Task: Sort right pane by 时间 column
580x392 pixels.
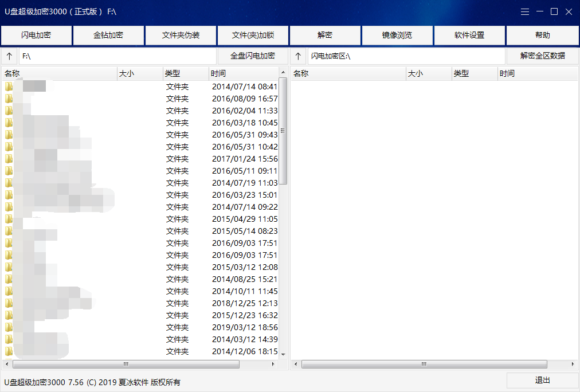Action: [538, 73]
